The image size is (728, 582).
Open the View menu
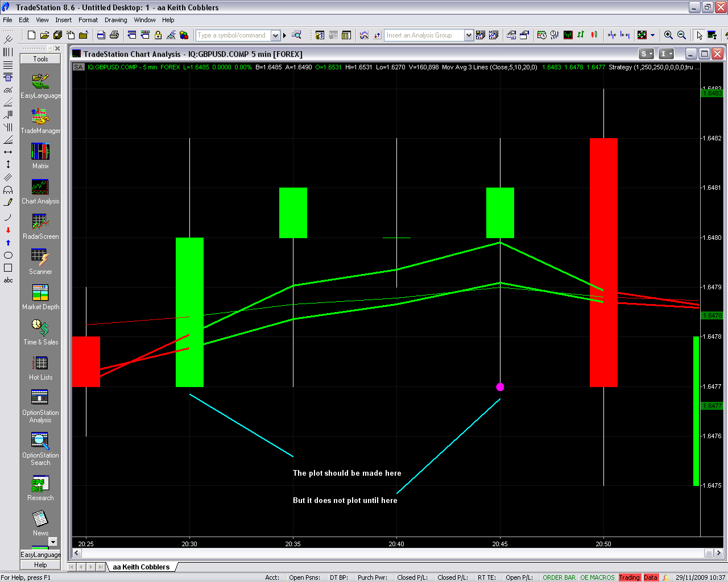(42, 20)
